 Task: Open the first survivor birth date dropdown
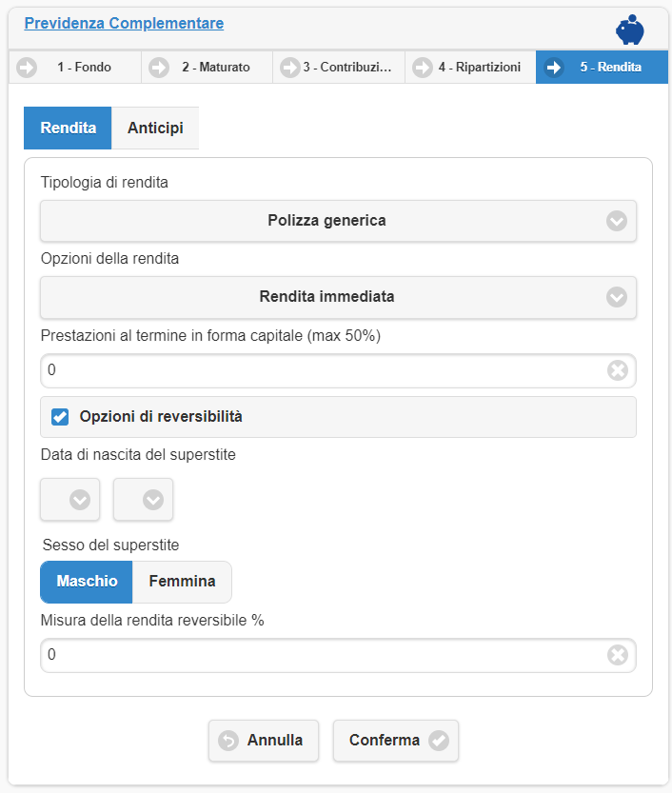pyautogui.click(x=70, y=500)
